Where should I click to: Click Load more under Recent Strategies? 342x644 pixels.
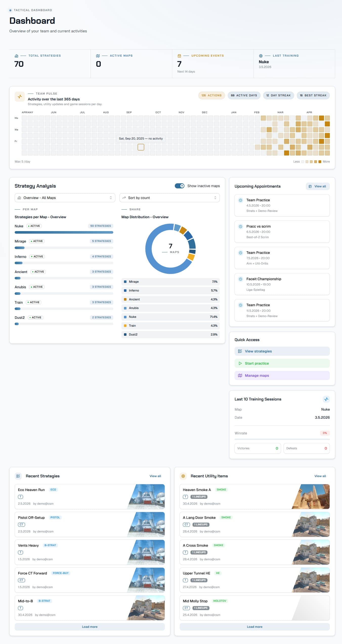tap(90, 627)
